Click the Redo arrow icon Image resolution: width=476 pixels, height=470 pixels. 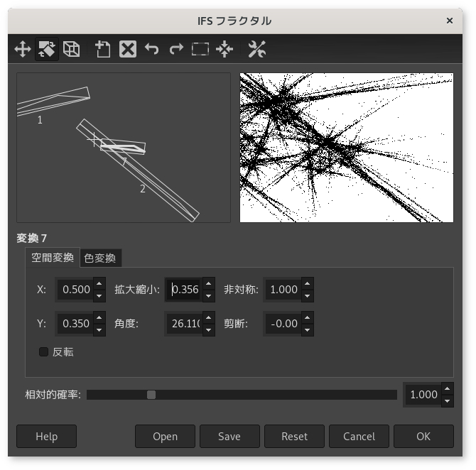click(175, 49)
